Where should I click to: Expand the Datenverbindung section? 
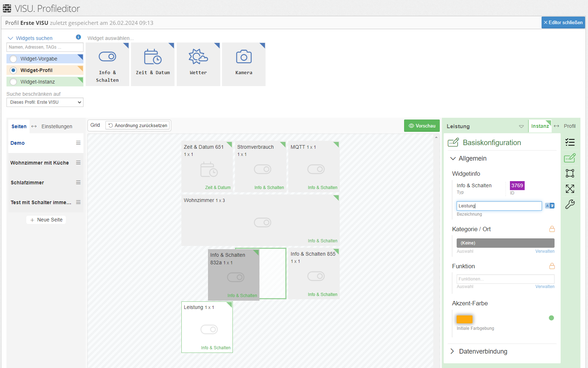tap(479, 351)
